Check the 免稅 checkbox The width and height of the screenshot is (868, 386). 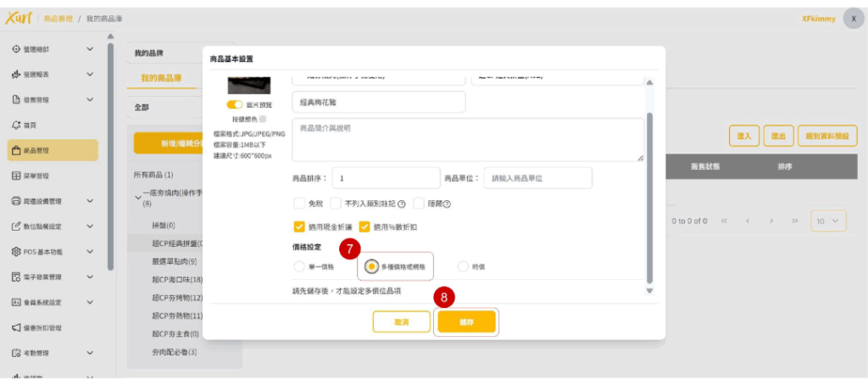[x=298, y=204]
